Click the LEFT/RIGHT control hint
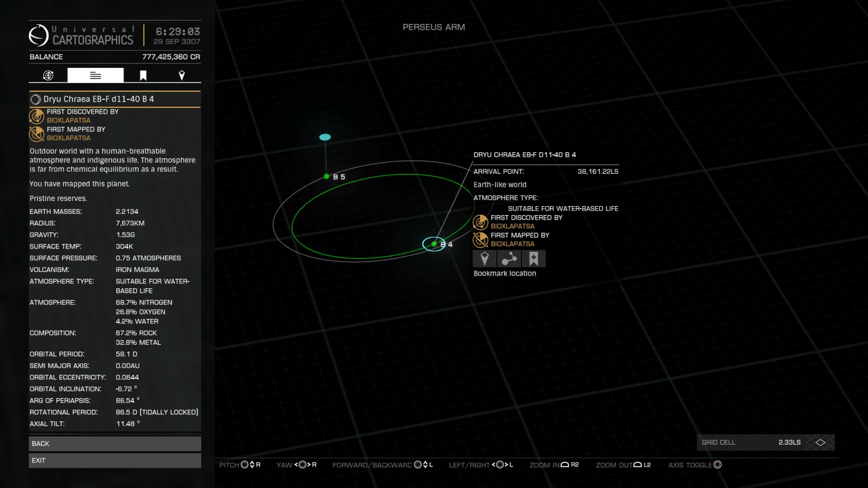The width and height of the screenshot is (868, 488). click(481, 465)
